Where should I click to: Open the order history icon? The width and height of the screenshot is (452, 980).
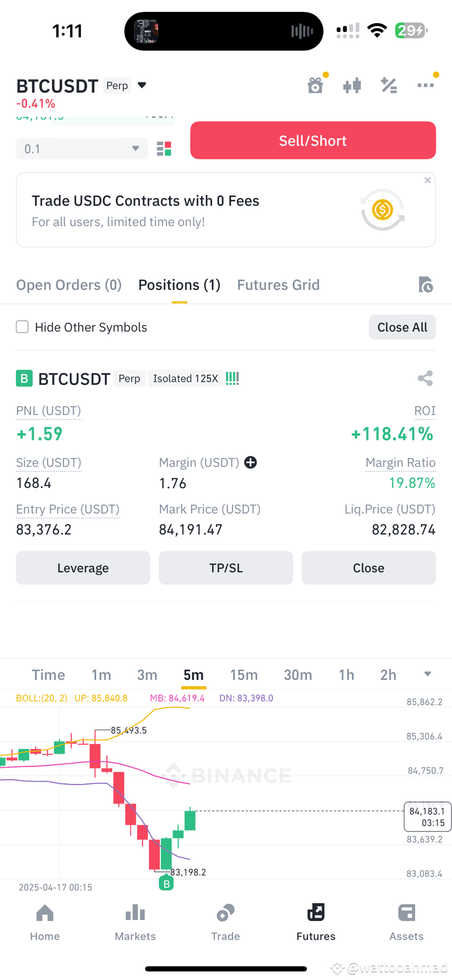coord(426,284)
